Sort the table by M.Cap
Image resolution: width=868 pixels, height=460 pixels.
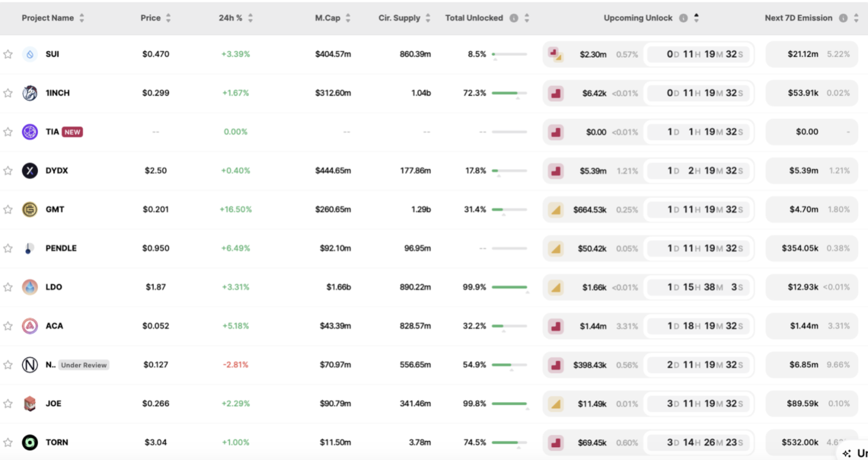(x=348, y=18)
